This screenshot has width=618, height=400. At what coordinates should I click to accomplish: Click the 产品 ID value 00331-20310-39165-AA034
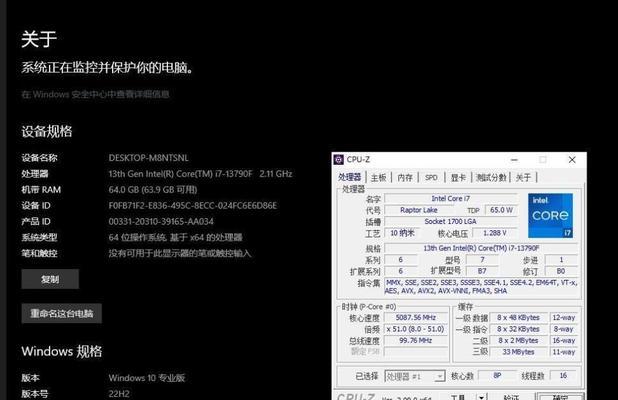161,221
